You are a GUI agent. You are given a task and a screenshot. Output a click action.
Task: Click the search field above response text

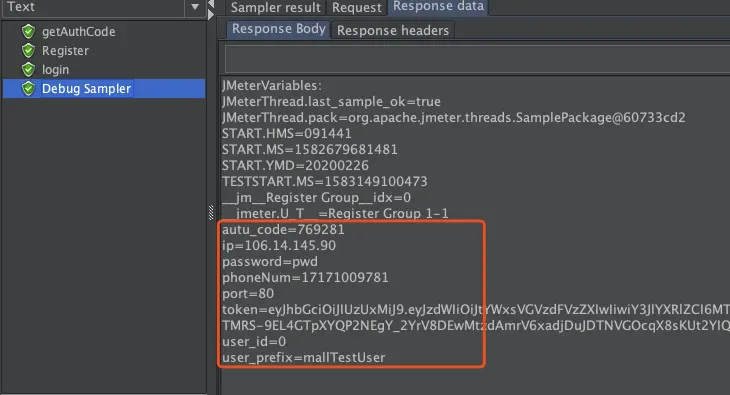click(477, 59)
